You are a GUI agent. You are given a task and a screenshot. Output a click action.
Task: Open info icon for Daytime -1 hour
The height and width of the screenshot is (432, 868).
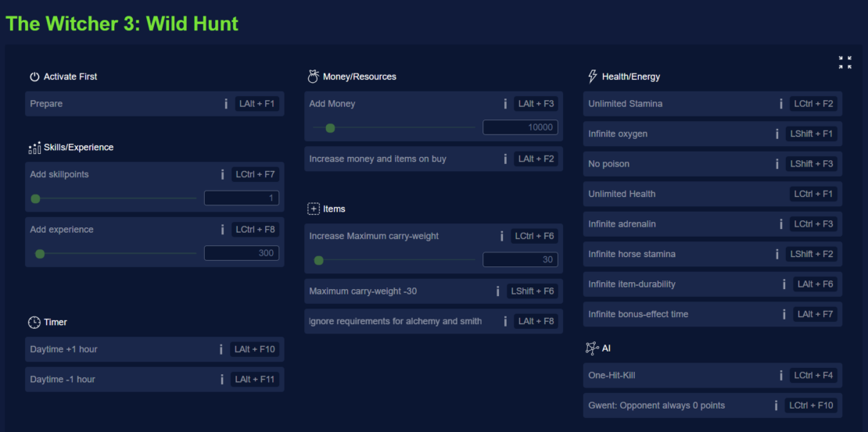[x=222, y=380]
